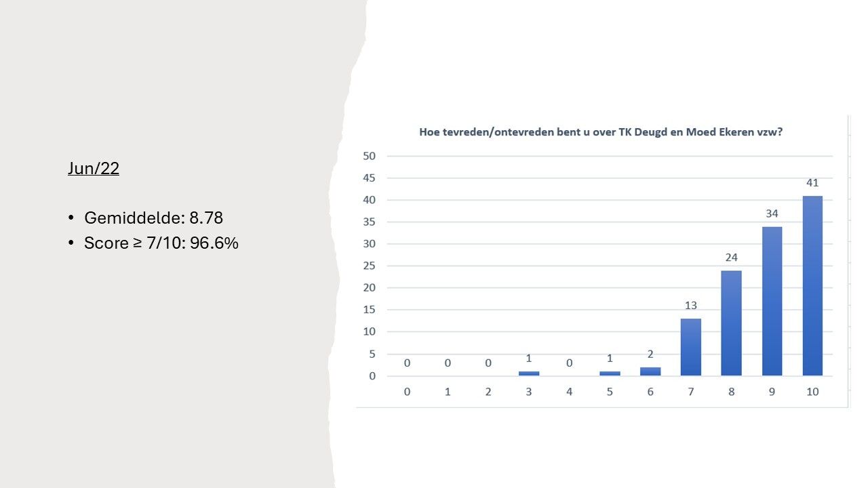
Task: Select the small bar for score 5
Action: (x=610, y=373)
